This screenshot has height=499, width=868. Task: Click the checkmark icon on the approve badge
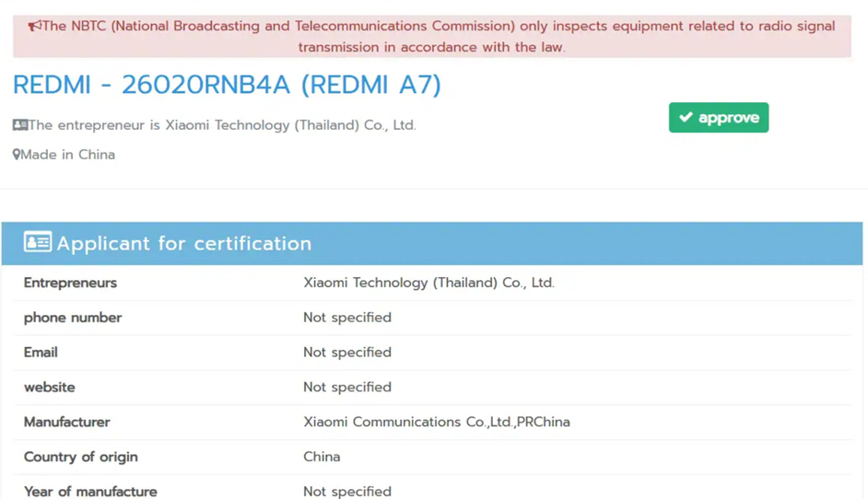(x=686, y=117)
